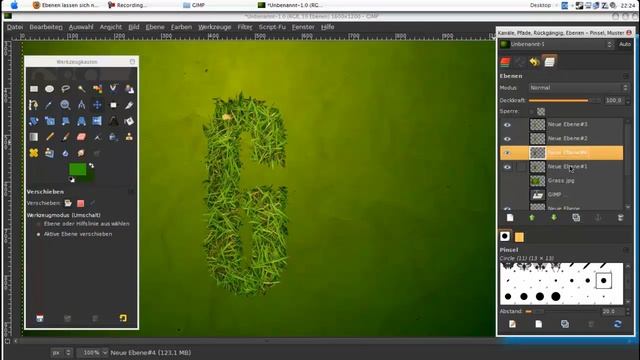
Task: Open the Filter menu
Action: [245, 27]
